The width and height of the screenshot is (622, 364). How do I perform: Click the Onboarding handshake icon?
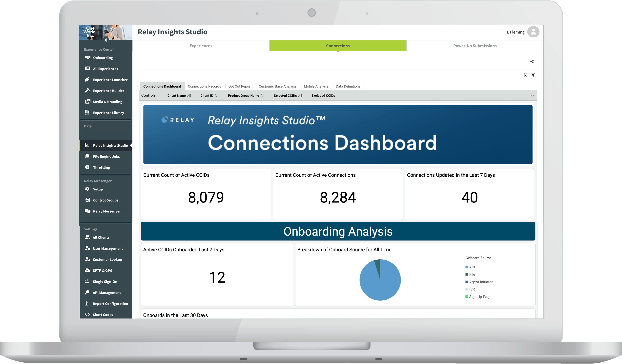[88, 57]
